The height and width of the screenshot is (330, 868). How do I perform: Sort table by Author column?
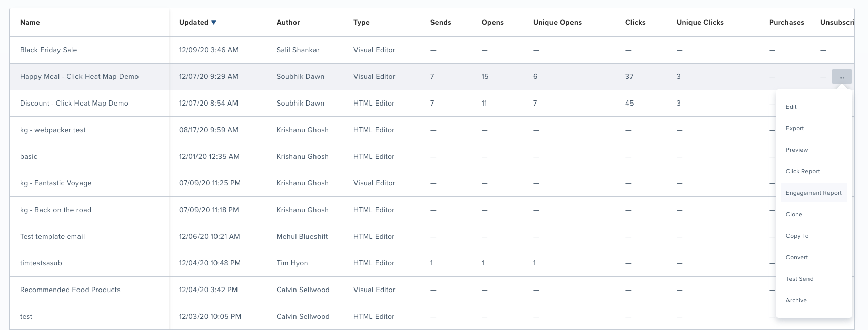(x=288, y=23)
